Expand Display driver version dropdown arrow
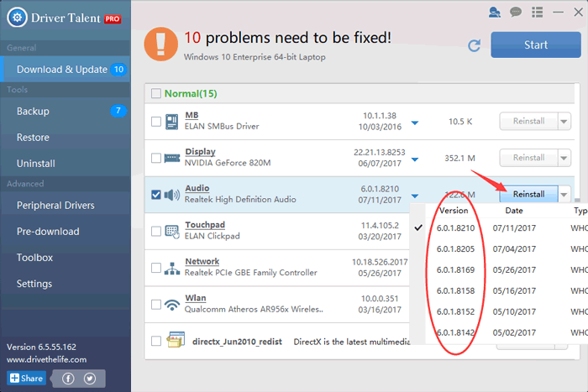Image resolution: width=588 pixels, height=392 pixels. click(x=415, y=159)
